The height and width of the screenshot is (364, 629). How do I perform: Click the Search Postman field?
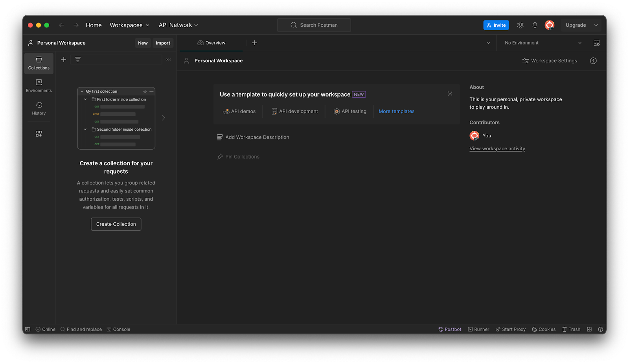[x=314, y=25]
